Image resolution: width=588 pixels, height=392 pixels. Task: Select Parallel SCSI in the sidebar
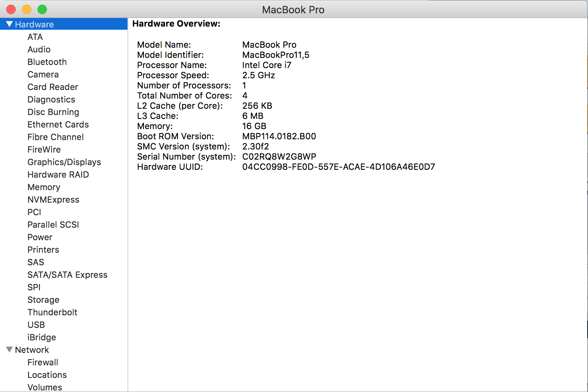tap(53, 225)
